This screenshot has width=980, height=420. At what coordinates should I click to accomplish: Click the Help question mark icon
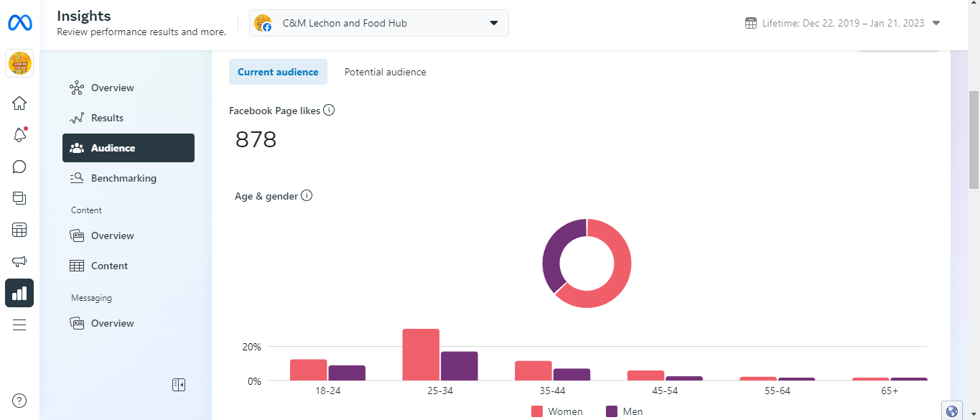tap(19, 401)
